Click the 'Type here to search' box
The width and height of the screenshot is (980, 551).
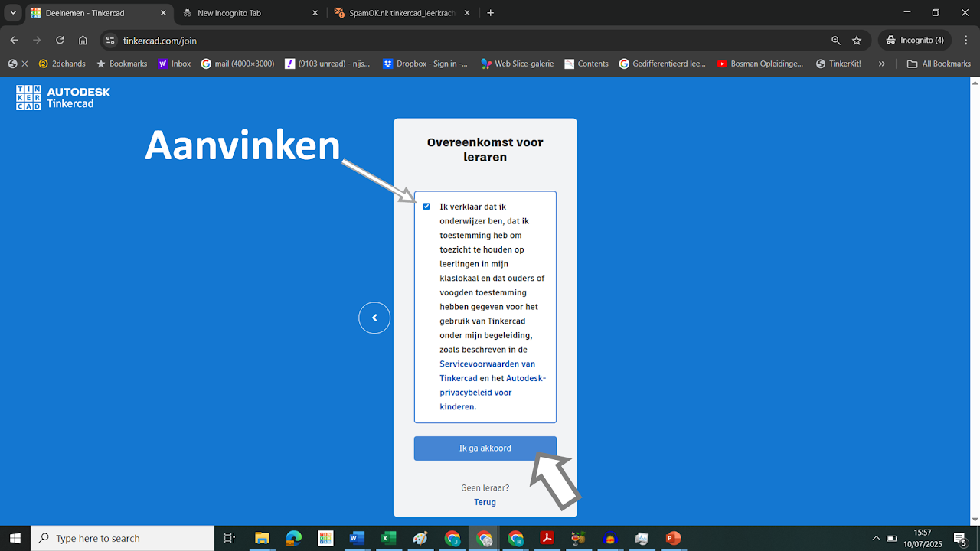click(x=122, y=538)
